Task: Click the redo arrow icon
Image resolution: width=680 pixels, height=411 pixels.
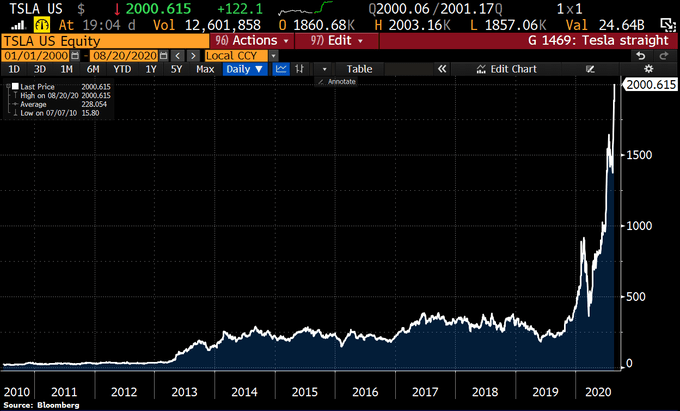Action: 664,56
